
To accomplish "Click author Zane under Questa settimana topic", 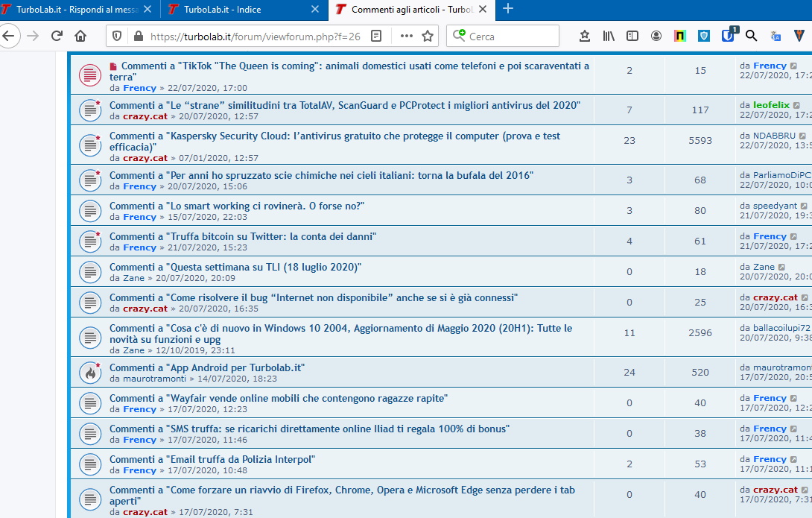I will pyautogui.click(x=133, y=278).
